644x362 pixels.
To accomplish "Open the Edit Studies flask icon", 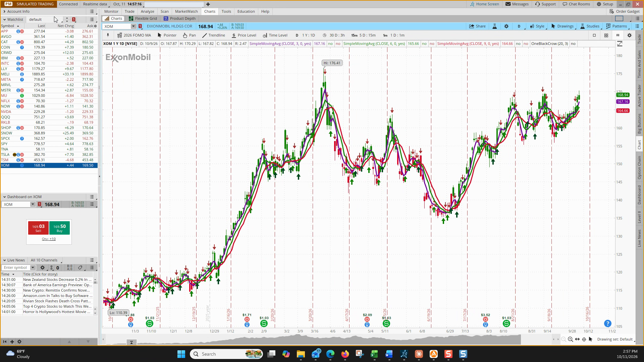I will [x=494, y=26].
